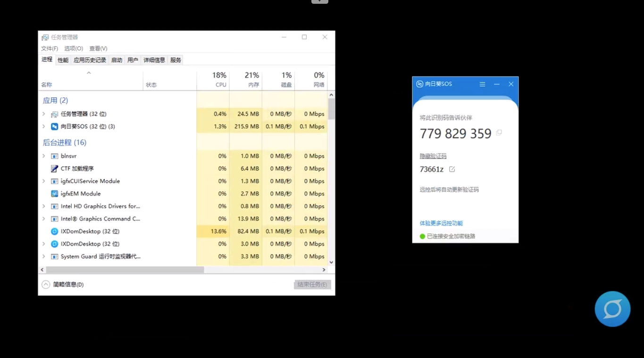Click the Intel Graphics Command Center icon
The width and height of the screenshot is (644, 358).
coord(54,219)
